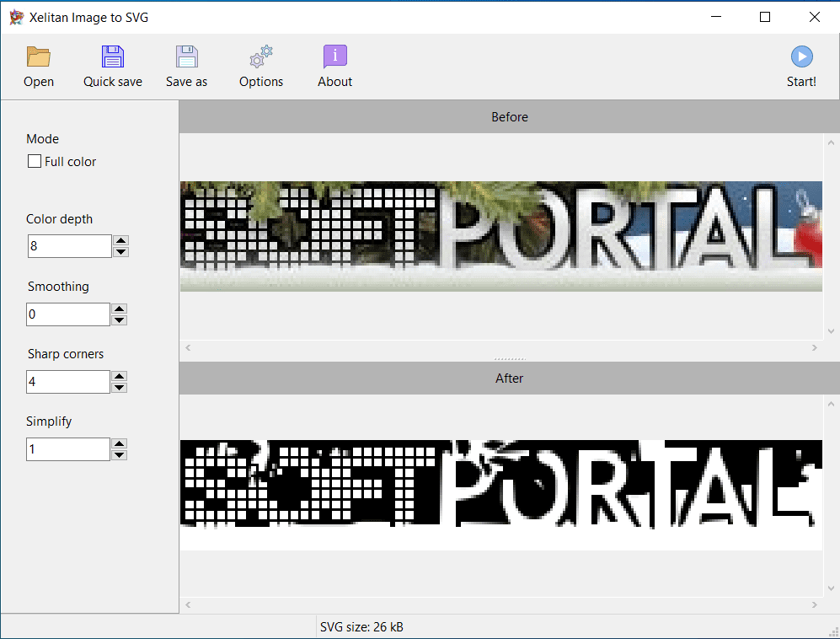Click right arrow of After horizontal scrollbar
The width and height of the screenshot is (840, 639).
coord(814,604)
